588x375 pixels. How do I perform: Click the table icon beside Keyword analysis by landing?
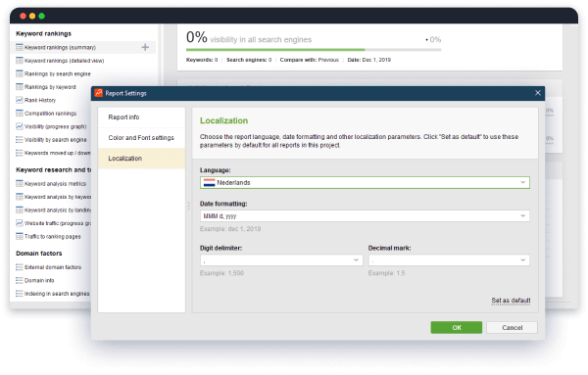(x=20, y=210)
